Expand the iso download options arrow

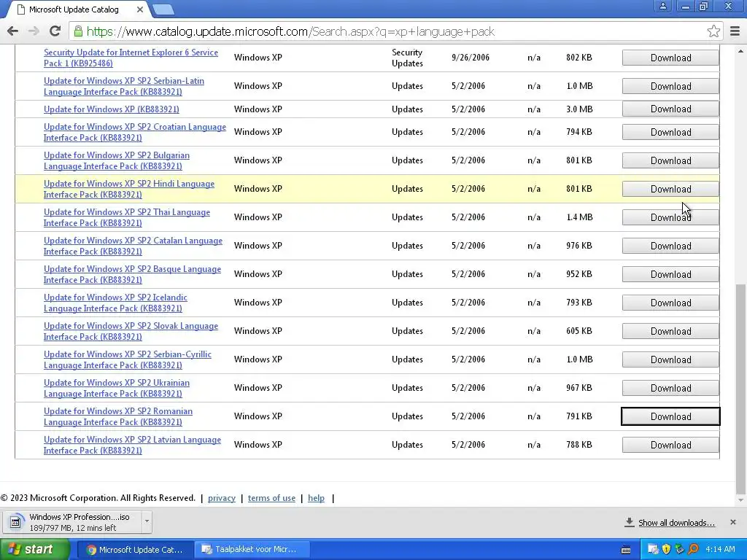(147, 521)
